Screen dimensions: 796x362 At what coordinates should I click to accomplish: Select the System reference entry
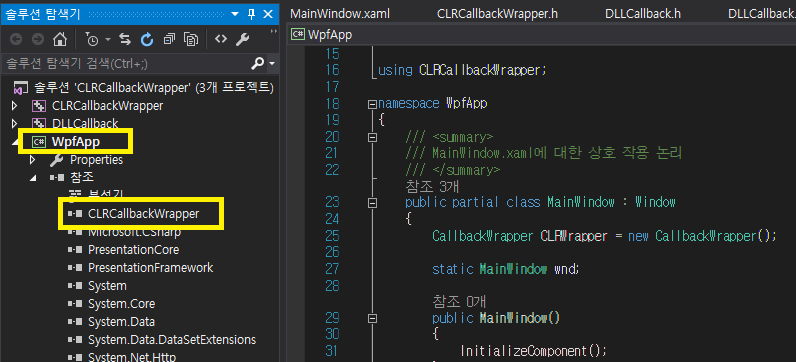tap(107, 286)
